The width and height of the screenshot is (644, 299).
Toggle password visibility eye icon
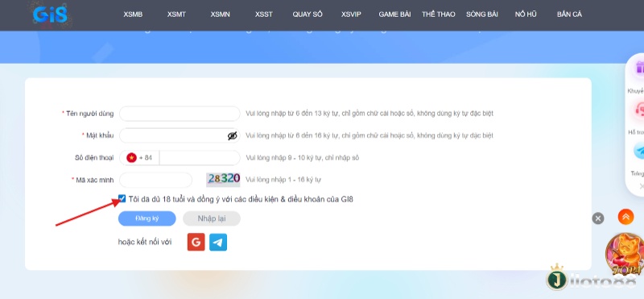(x=233, y=135)
